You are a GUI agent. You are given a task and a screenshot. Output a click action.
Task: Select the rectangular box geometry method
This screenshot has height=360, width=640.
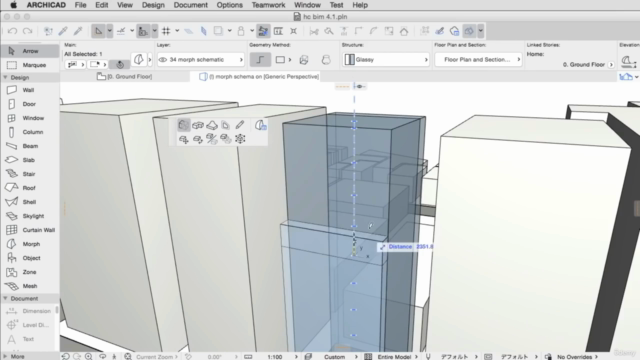click(280, 60)
